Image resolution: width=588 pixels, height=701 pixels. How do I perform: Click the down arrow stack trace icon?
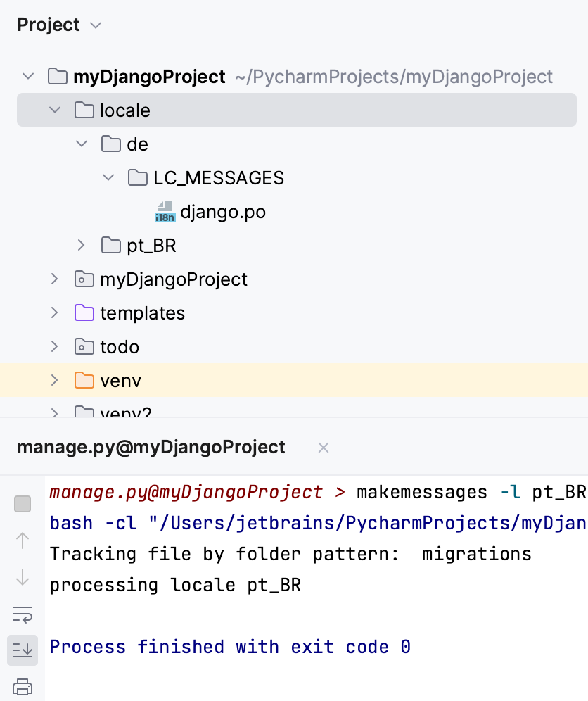tap(23, 579)
